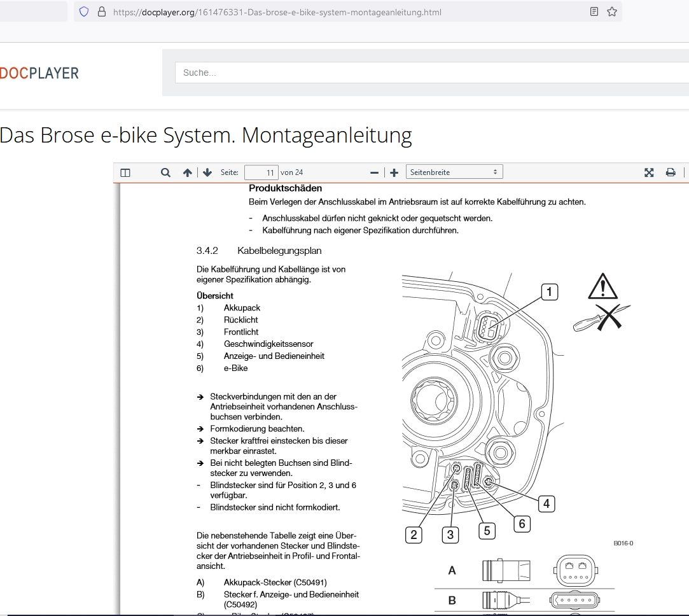Show tracking protection shield info
The width and height of the screenshot is (689, 616).
[x=84, y=12]
